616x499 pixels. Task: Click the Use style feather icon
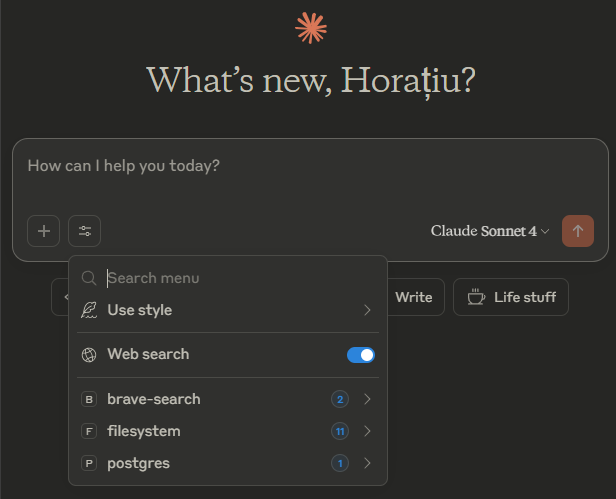(89, 310)
